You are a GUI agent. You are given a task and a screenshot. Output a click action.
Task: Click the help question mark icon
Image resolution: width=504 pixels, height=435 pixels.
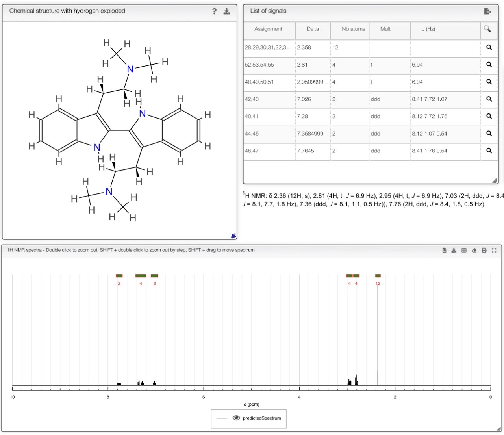[214, 11]
